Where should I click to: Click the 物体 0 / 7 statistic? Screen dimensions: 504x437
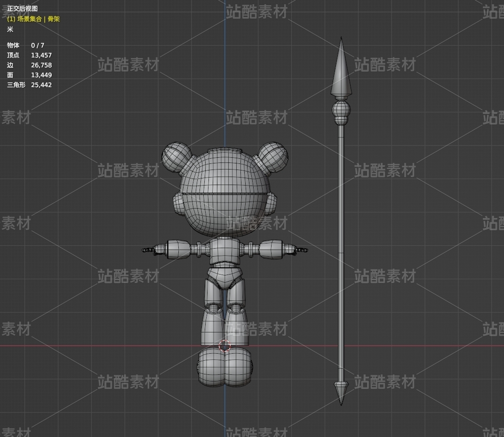click(26, 45)
